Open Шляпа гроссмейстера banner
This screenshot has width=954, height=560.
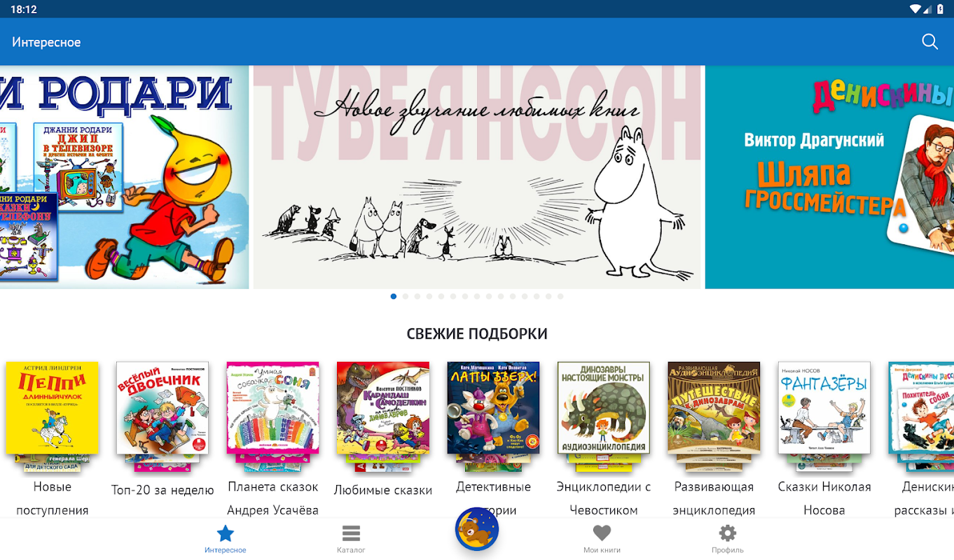829,177
